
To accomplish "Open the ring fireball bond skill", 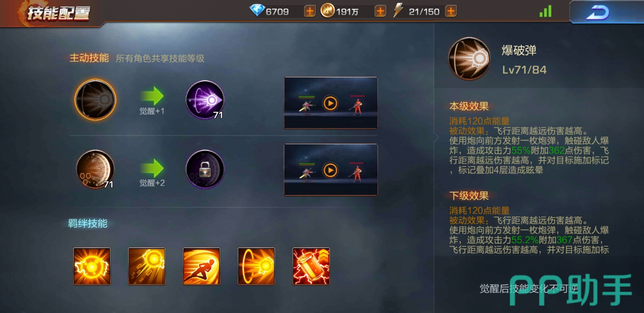I will (256, 266).
